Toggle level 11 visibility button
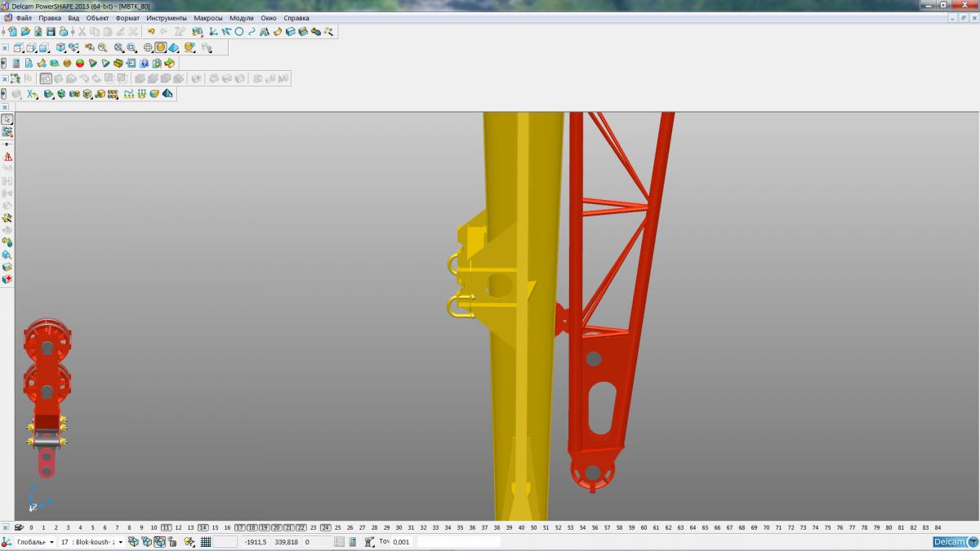The height and width of the screenshot is (551, 980). tap(166, 527)
